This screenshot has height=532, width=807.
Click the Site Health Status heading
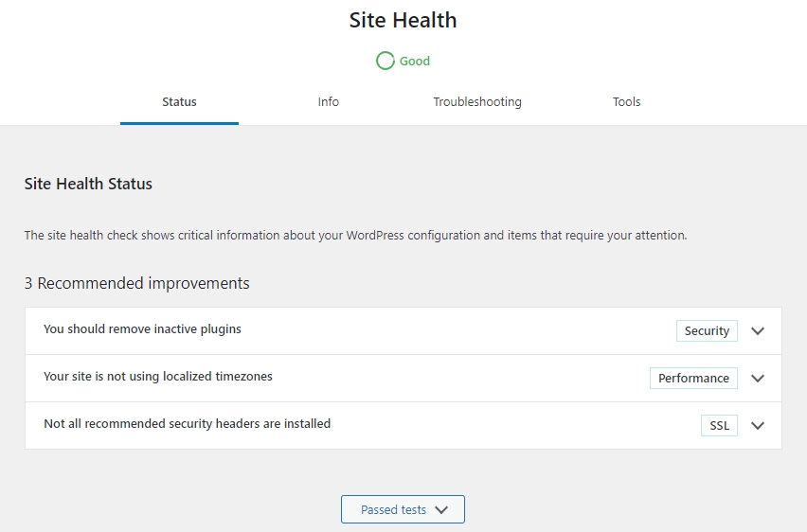click(x=88, y=184)
